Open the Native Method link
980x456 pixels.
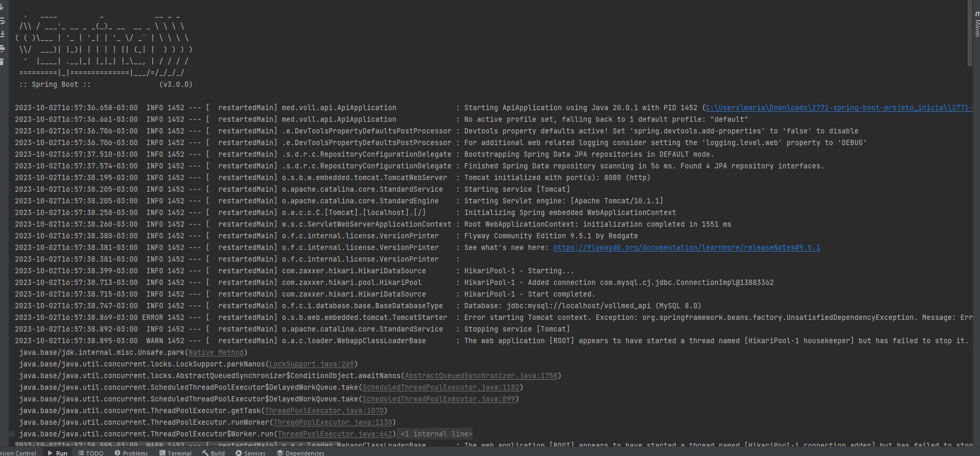[216, 352]
